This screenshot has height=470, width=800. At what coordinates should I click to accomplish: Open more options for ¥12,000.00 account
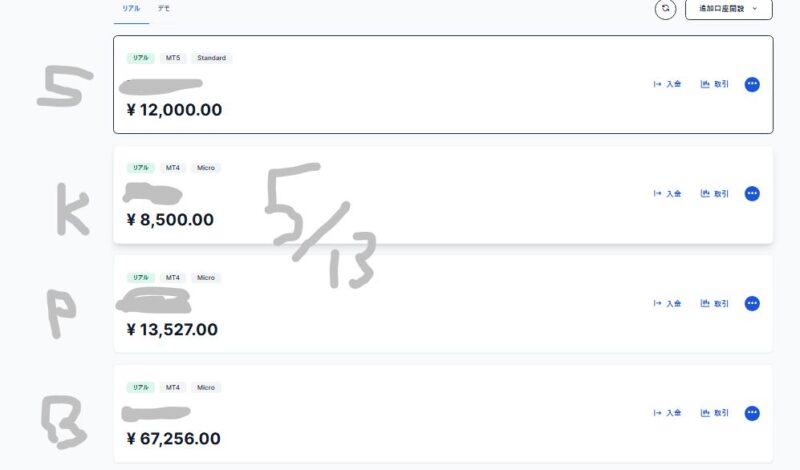(x=752, y=84)
